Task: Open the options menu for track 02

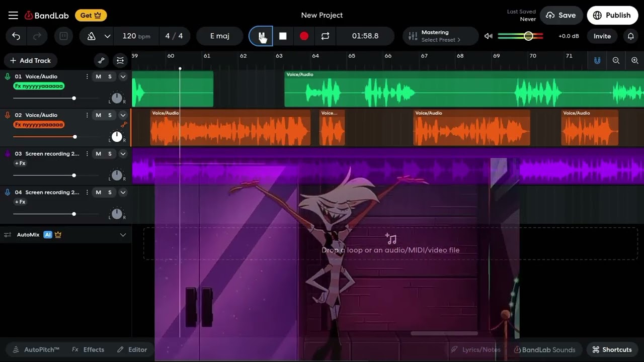Action: coord(87,115)
